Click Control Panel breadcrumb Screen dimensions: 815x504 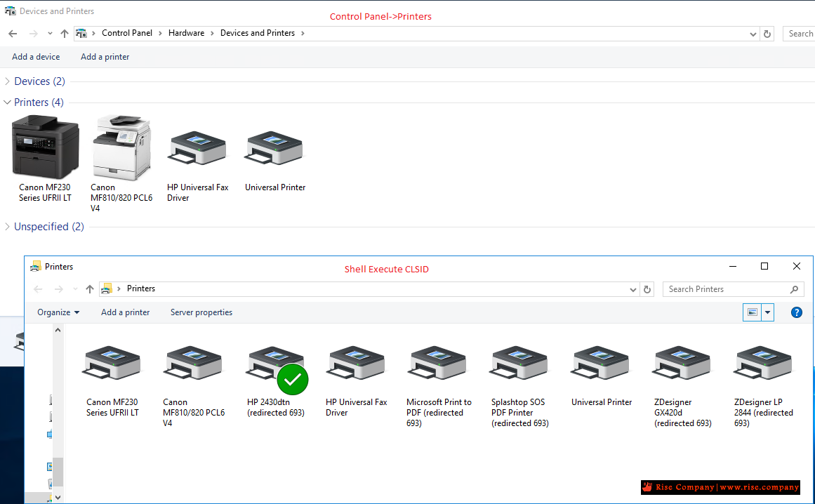[127, 33]
